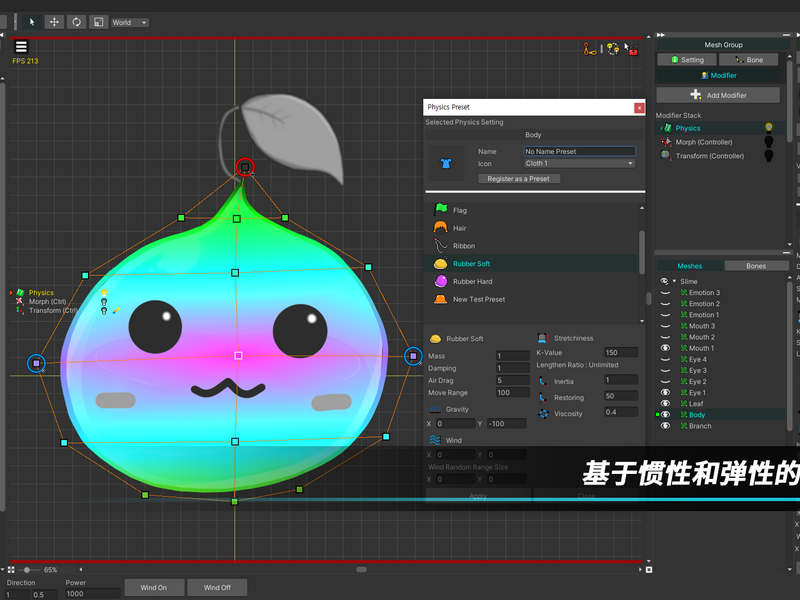Select the Eye 4 mesh row
Image resolution: width=800 pixels, height=600 pixels.
721,359
